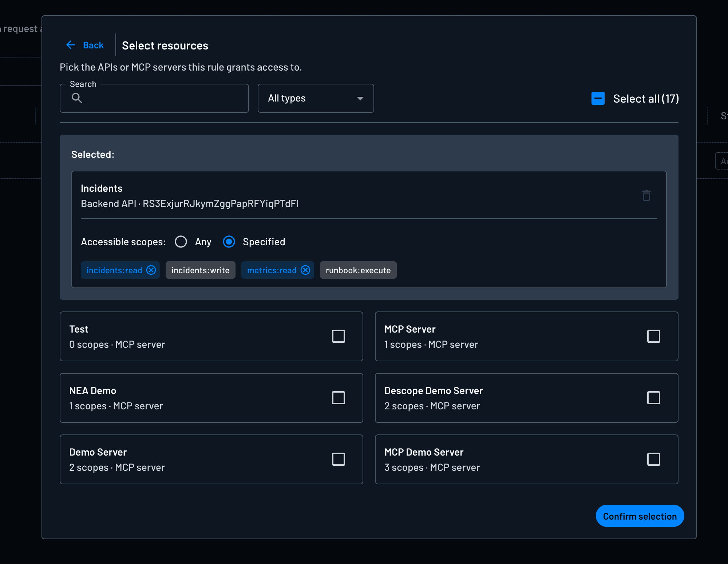Click the NEA Demo card title

coord(93,391)
